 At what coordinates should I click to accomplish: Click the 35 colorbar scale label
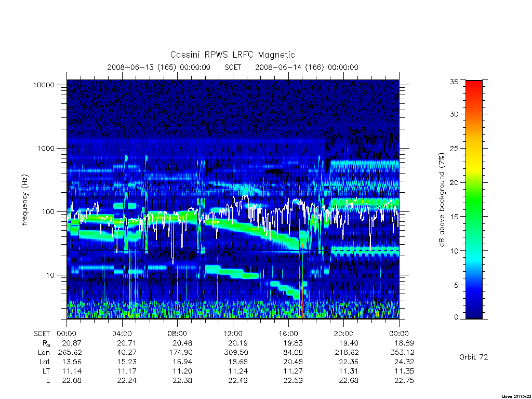[454, 82]
